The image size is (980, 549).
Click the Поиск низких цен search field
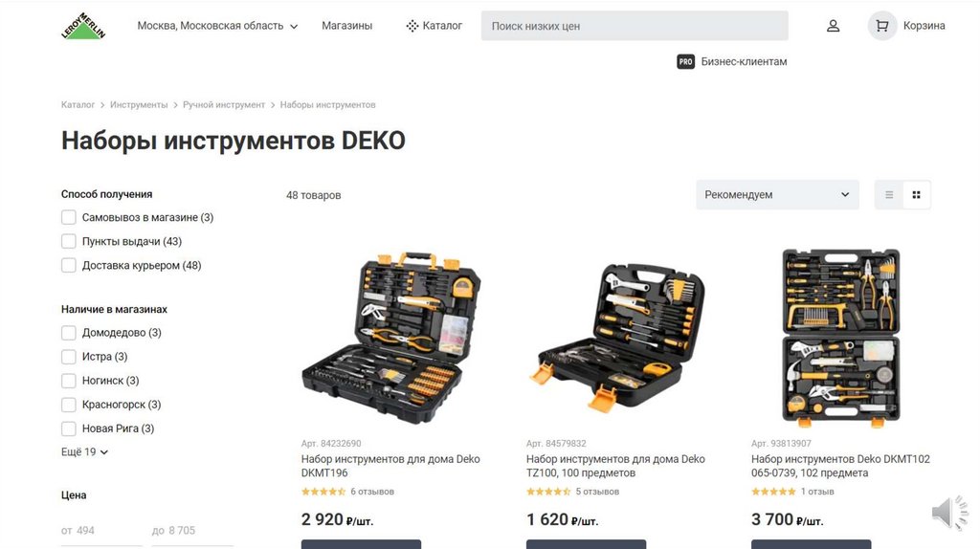635,26
